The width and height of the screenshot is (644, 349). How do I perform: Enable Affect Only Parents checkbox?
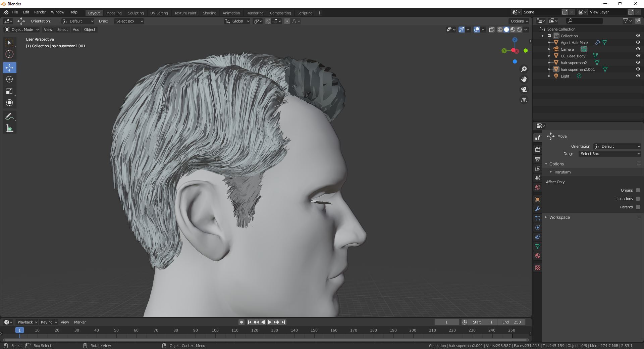(x=638, y=207)
